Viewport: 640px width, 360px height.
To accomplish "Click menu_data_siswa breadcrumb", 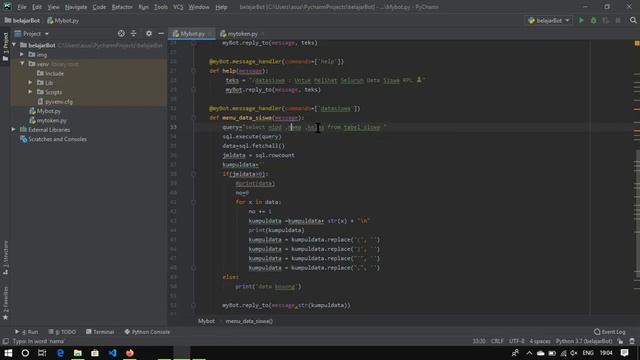I will pyautogui.click(x=249, y=321).
